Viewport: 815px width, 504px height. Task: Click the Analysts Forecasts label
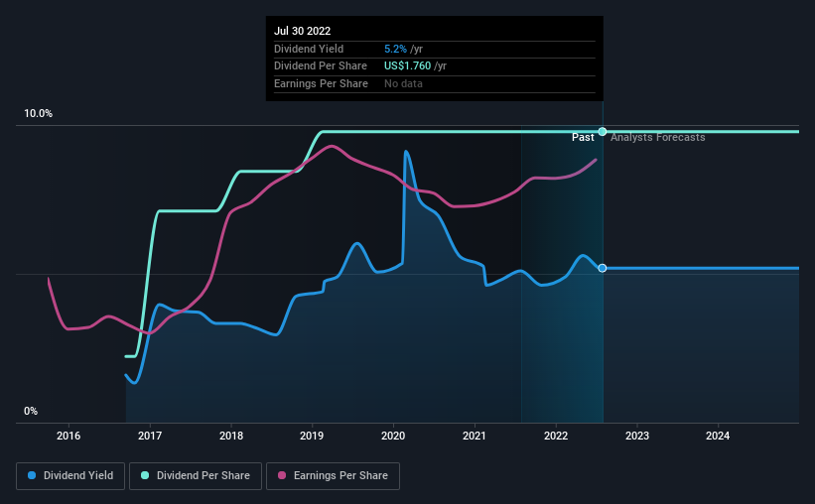[x=657, y=137]
